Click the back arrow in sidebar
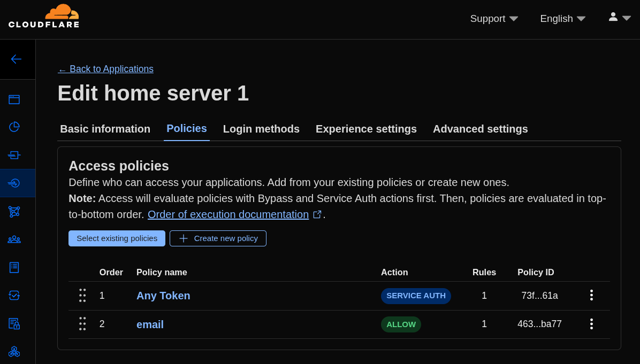The height and width of the screenshot is (364, 640). point(16,59)
